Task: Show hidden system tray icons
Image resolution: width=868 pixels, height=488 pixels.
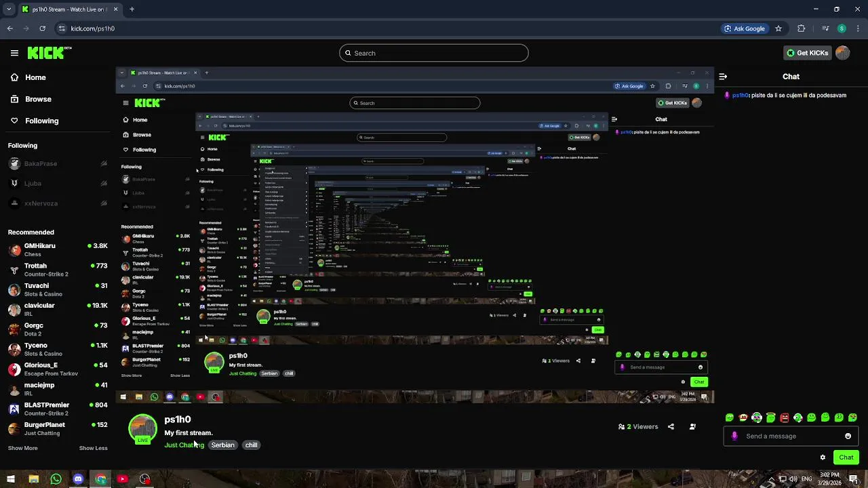Action: click(x=771, y=479)
